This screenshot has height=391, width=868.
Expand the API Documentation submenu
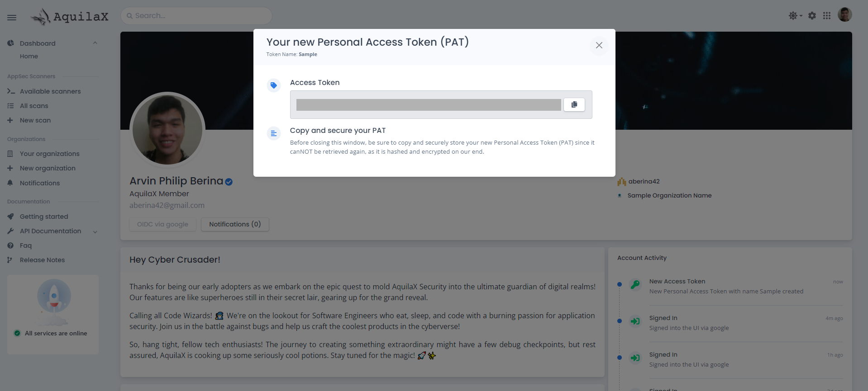point(95,232)
